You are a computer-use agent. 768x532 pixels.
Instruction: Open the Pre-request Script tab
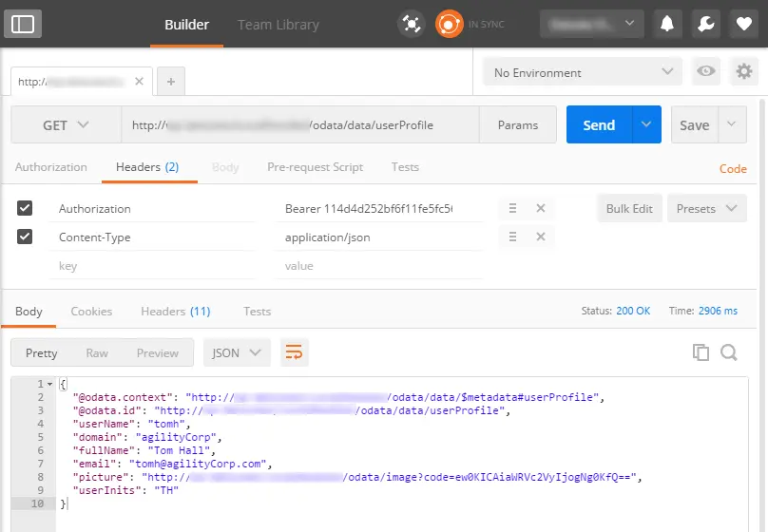[315, 167]
